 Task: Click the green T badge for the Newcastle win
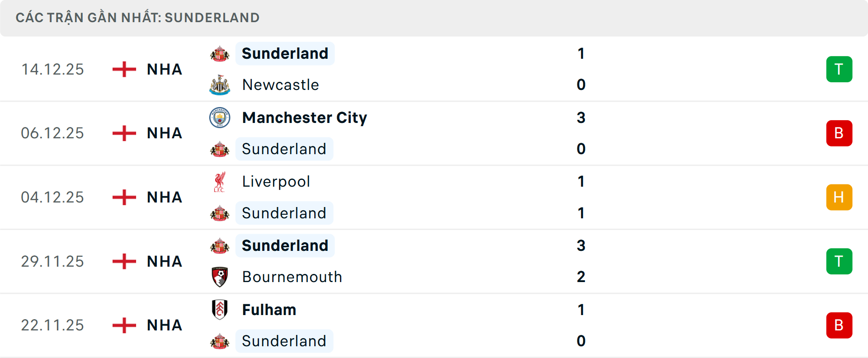click(839, 69)
